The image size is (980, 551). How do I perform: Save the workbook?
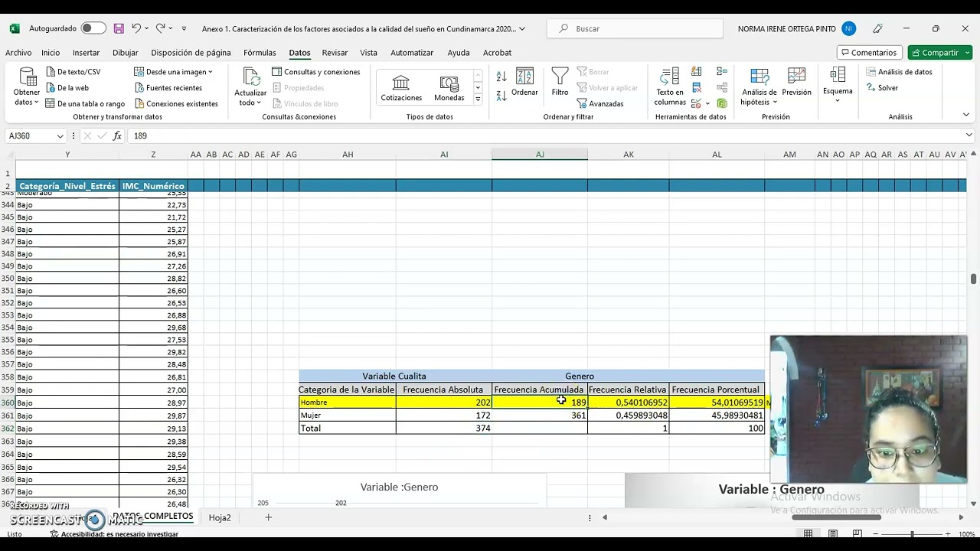coord(119,28)
